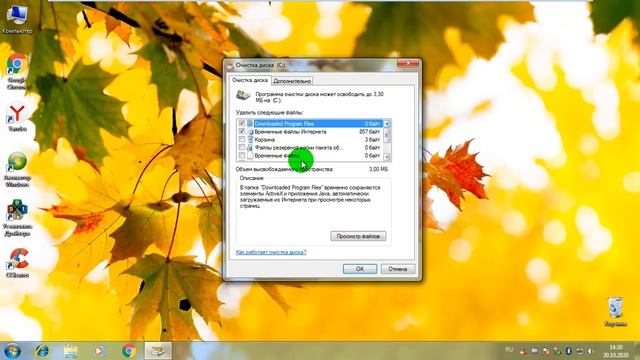Click the 857 байт size value
This screenshot has height=360, width=640.
tap(369, 131)
